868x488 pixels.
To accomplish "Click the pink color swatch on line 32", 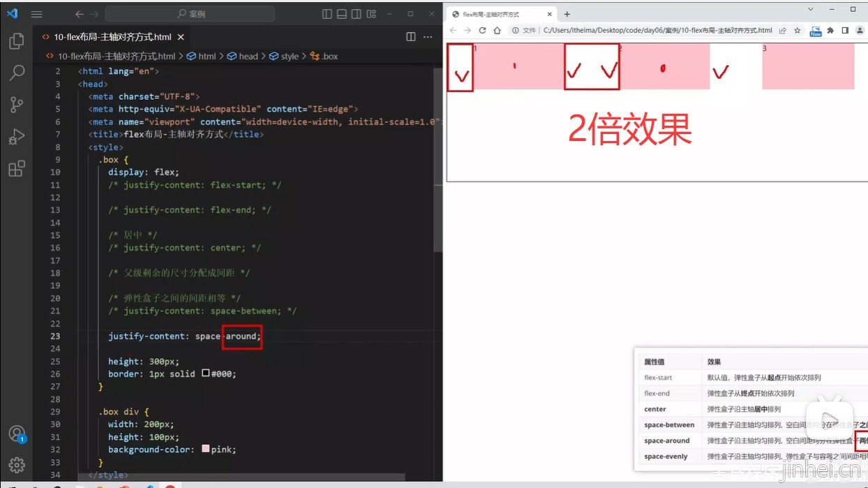I will pyautogui.click(x=206, y=449).
